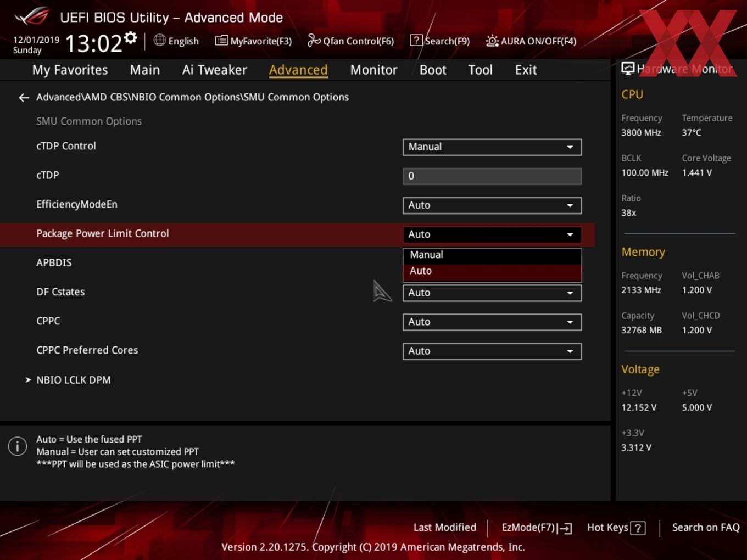The width and height of the screenshot is (747, 560).
Task: Open the MyFavorite(F3) list icon
Action: click(221, 41)
